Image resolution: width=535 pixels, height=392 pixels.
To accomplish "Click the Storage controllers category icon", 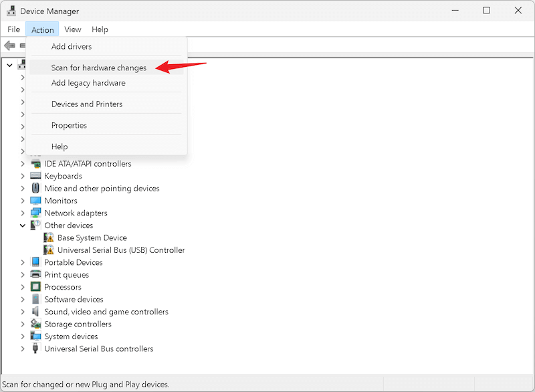I will 35,324.
